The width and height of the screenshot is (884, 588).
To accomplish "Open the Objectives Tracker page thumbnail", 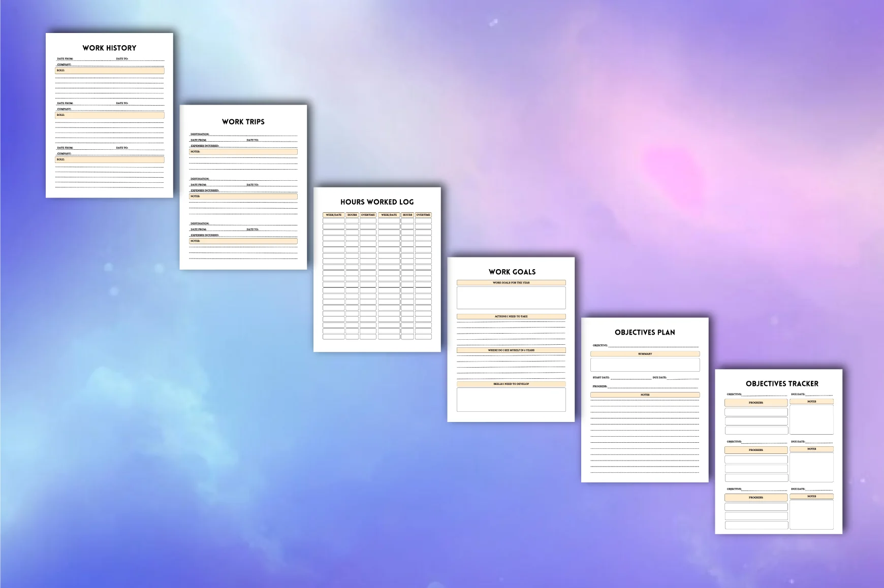I will [x=779, y=452].
